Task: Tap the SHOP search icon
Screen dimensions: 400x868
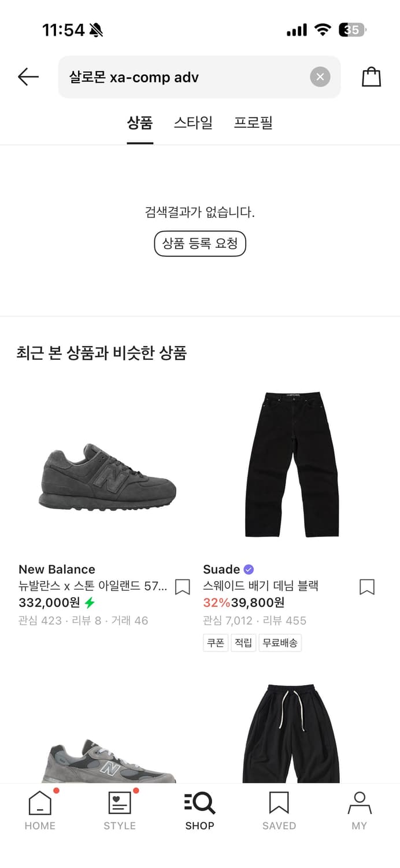Action: (x=199, y=810)
